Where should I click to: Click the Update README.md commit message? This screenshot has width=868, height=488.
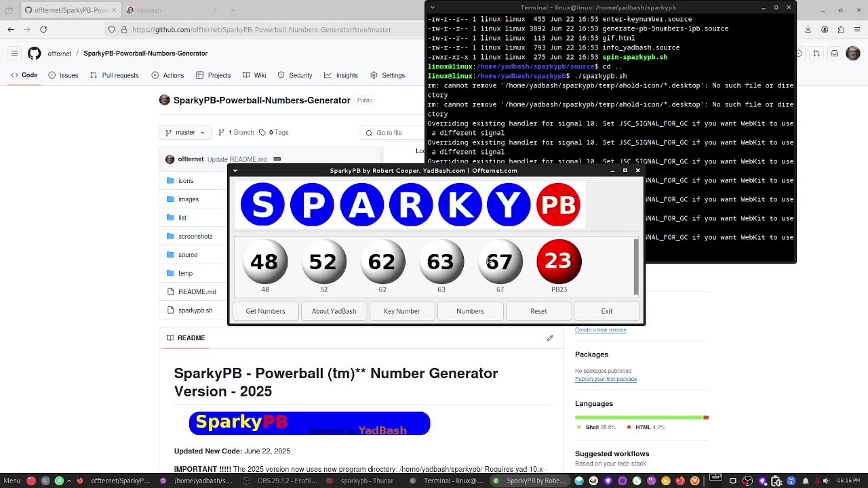click(237, 159)
